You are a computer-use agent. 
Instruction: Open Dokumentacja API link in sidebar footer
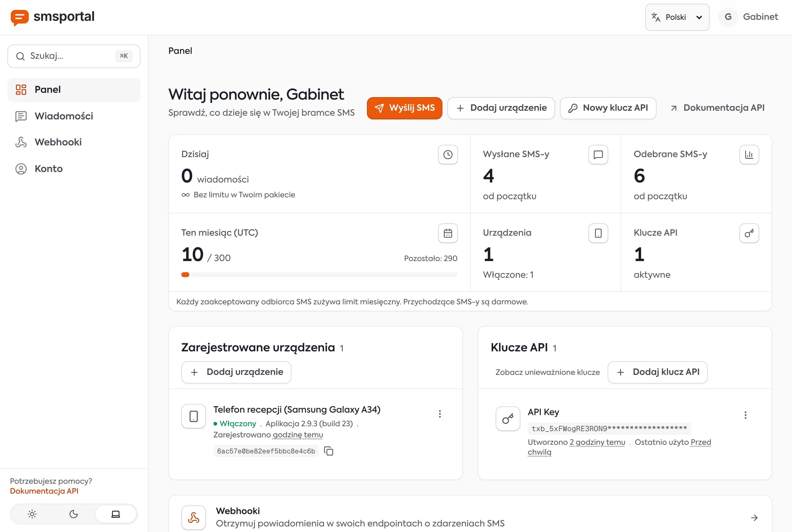44,491
